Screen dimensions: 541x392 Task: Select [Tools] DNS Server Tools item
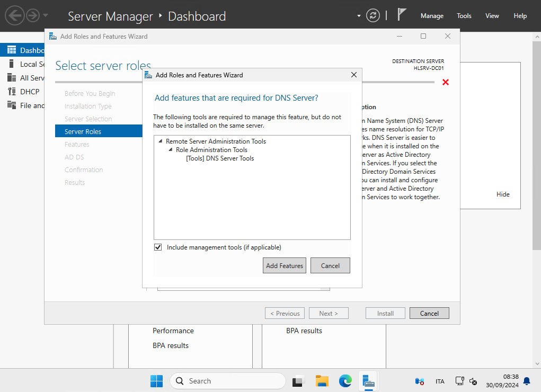(220, 158)
